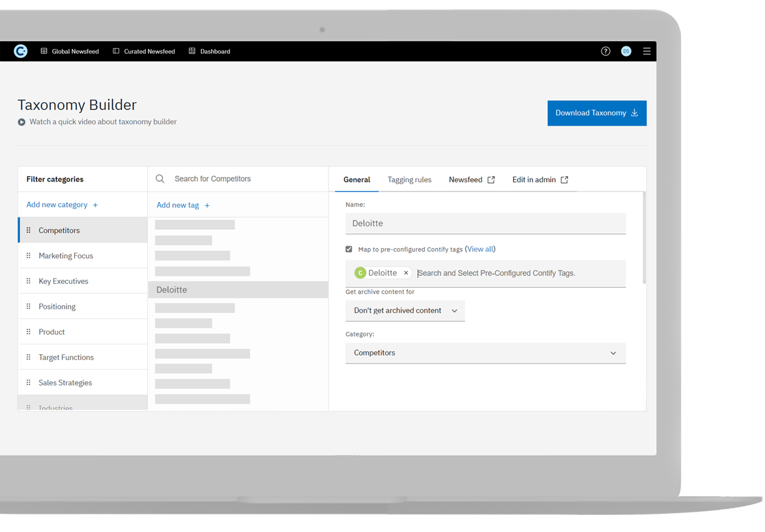The image size is (765, 532).
Task: Click the Download Taxonomy button
Action: 596,113
